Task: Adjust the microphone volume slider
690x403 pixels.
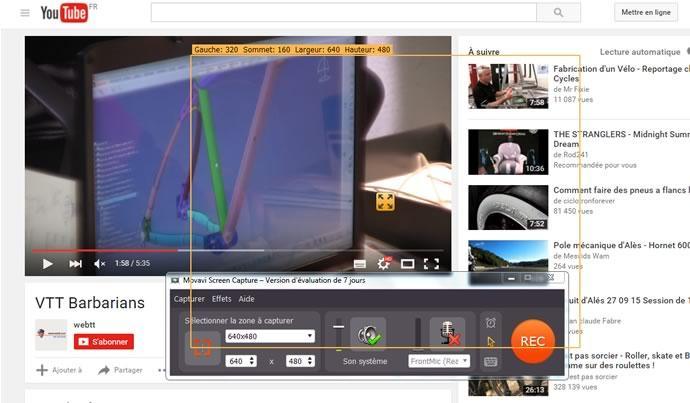Action: coord(418,334)
